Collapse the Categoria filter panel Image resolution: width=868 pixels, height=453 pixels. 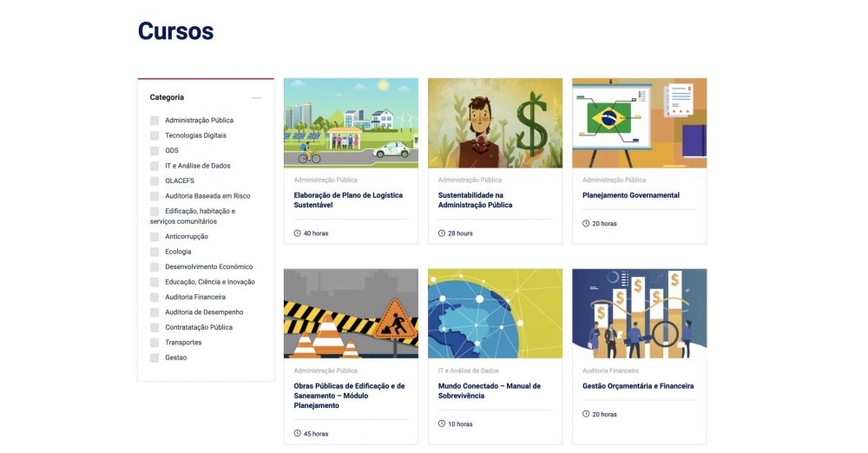(257, 98)
